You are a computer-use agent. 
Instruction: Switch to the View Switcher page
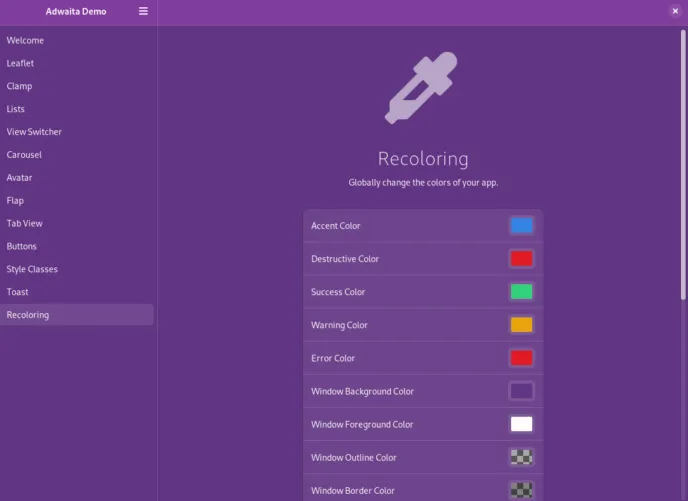(34, 132)
